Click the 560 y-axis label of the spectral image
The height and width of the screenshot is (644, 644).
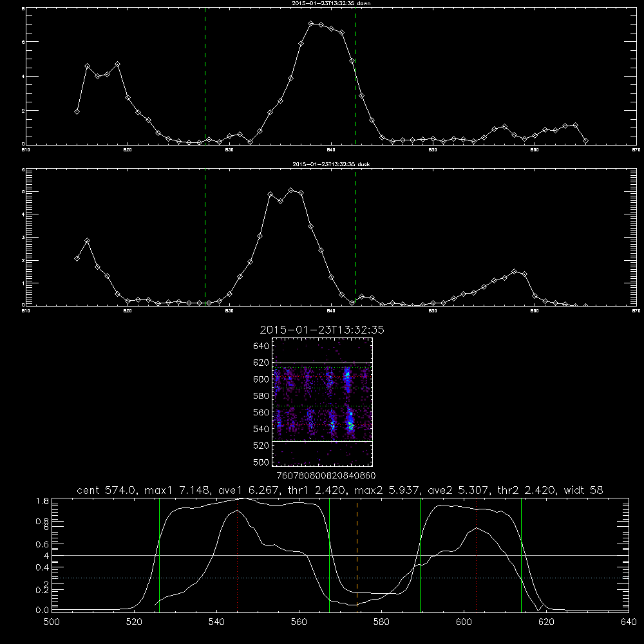[x=261, y=412]
